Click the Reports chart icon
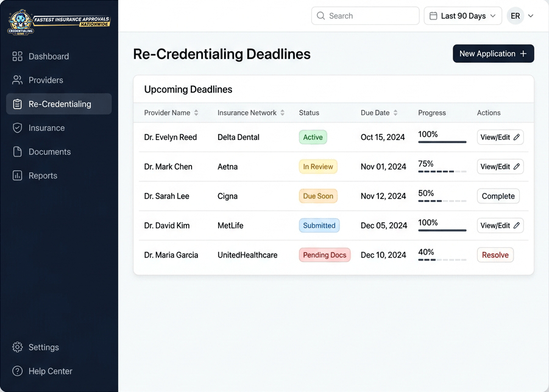Image resolution: width=549 pixels, height=392 pixels. 17,175
